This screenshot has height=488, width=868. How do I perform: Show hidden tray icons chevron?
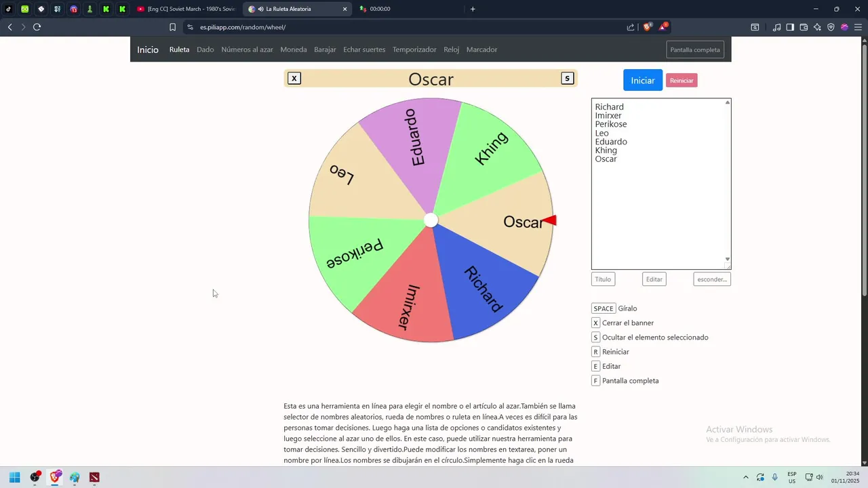click(x=746, y=477)
